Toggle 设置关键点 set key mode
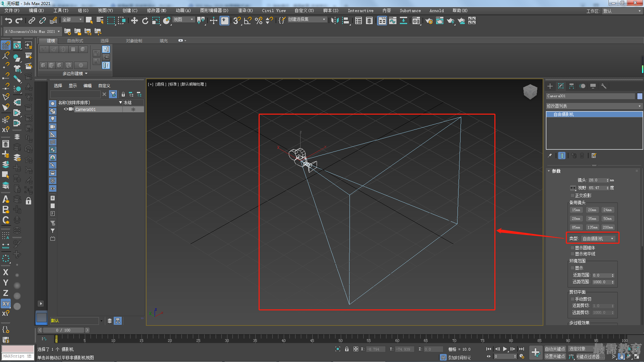Screen dimensions: 644x362 tap(555, 356)
